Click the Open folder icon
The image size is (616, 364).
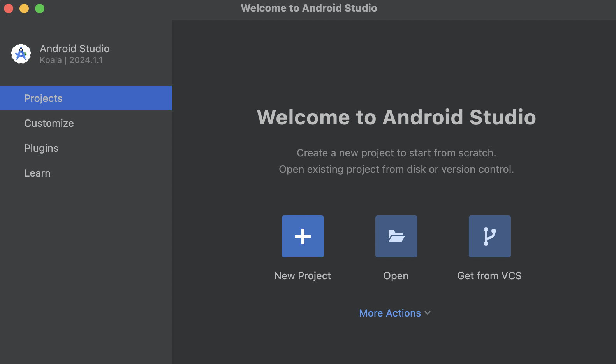(x=396, y=236)
